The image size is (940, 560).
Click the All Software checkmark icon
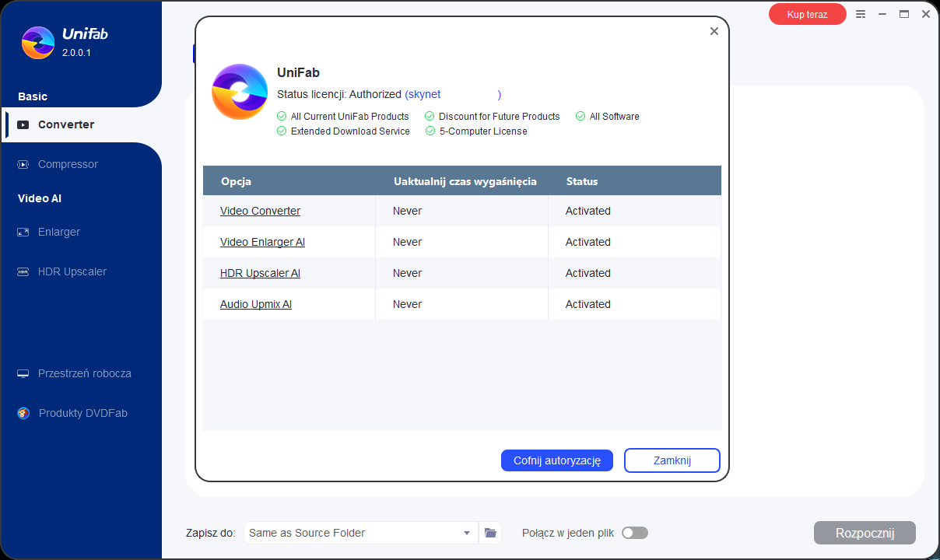tap(580, 116)
